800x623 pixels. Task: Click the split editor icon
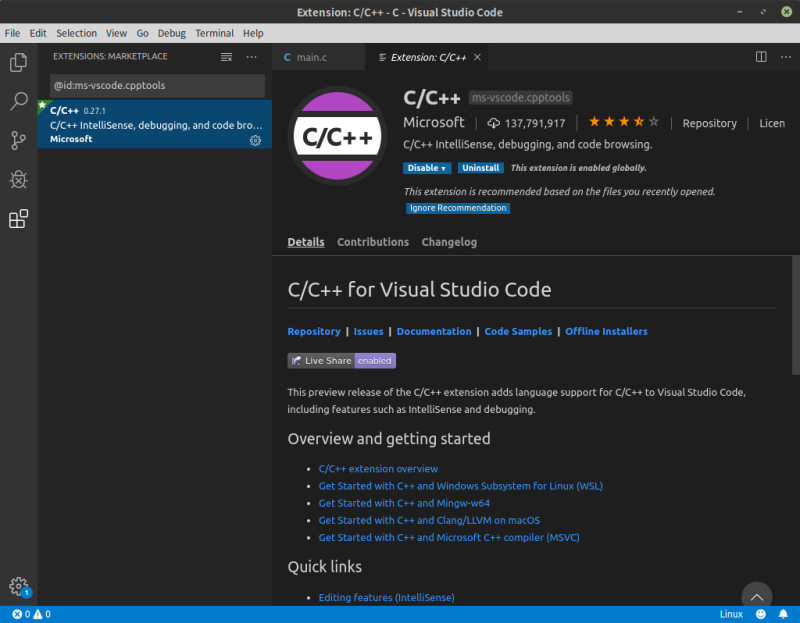761,57
